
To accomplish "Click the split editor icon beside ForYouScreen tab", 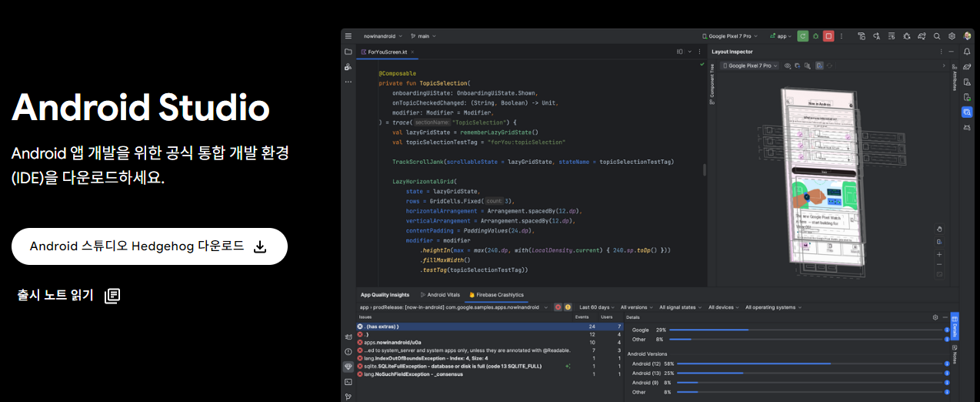I will tap(680, 52).
